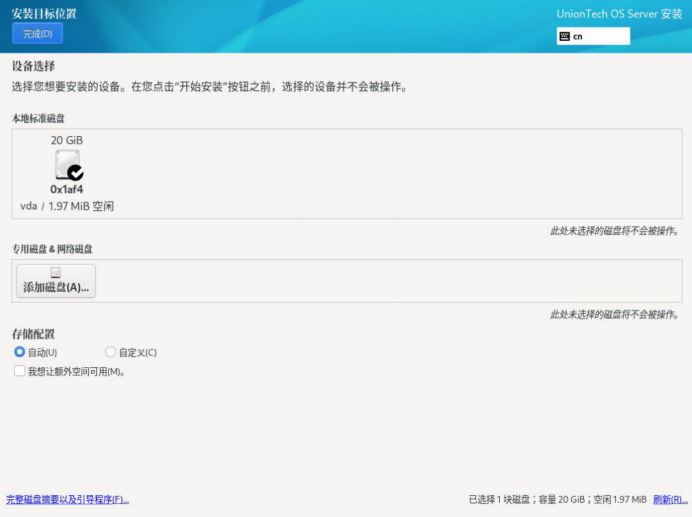Click the 0x1af4 disk name label

(x=67, y=189)
